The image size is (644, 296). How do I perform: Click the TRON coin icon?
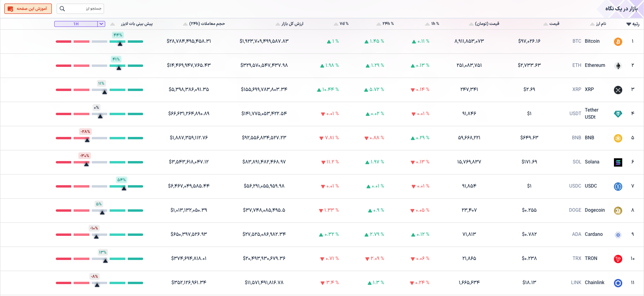click(x=618, y=259)
